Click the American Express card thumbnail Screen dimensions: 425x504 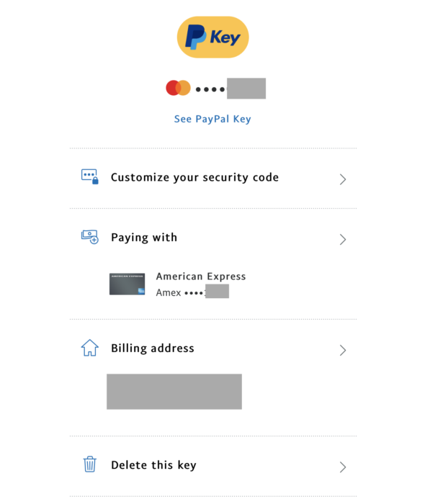tap(127, 284)
